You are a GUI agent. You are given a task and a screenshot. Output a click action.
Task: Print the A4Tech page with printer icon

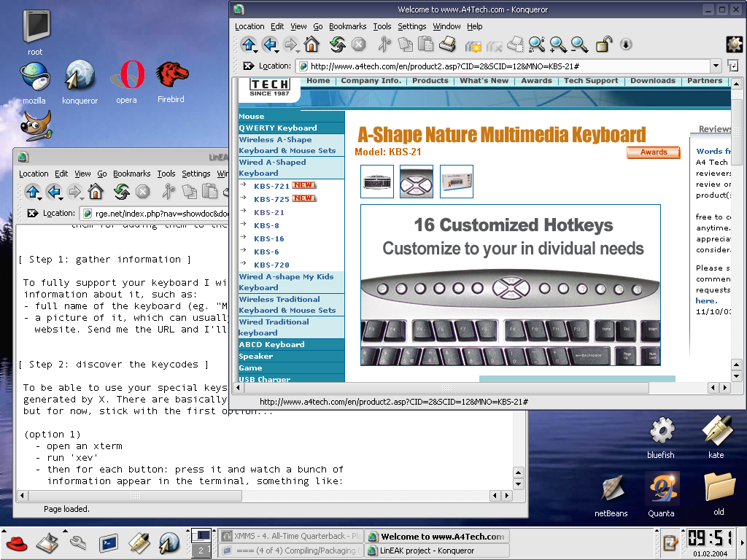[x=447, y=44]
